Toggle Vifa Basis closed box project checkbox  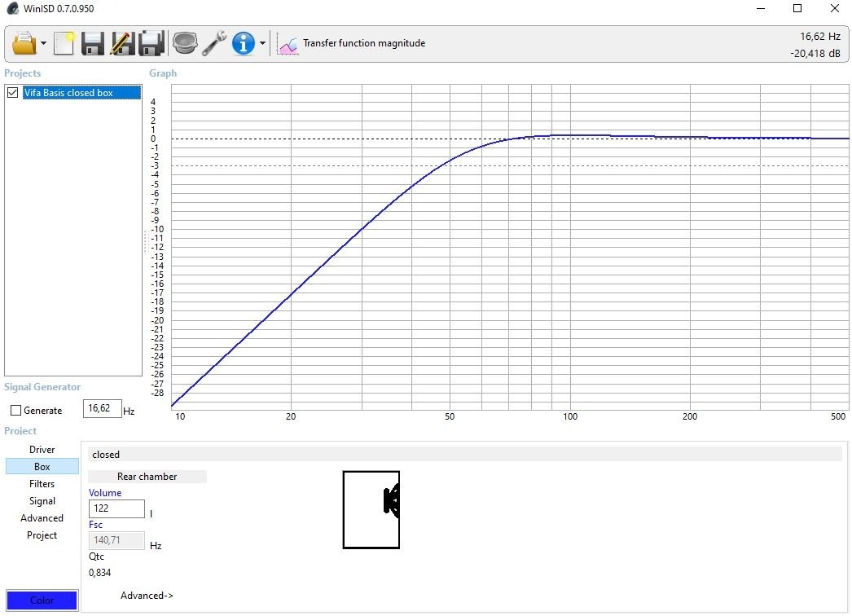(x=13, y=92)
